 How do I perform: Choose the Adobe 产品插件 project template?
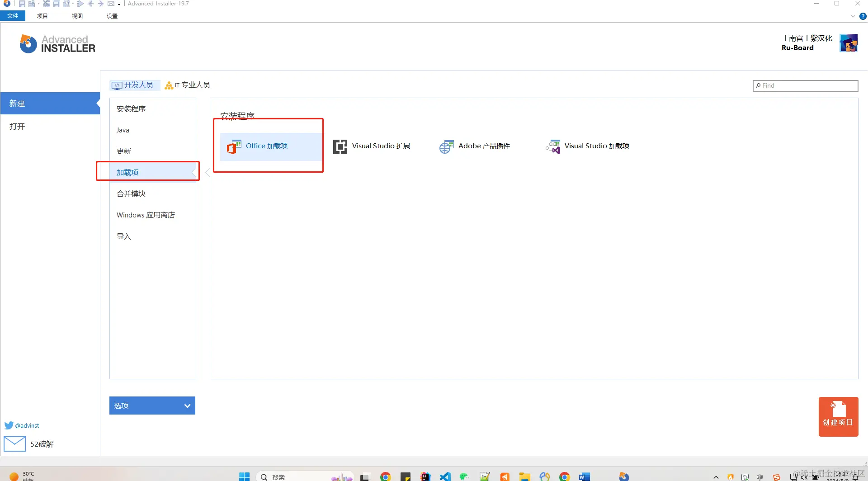click(x=475, y=146)
